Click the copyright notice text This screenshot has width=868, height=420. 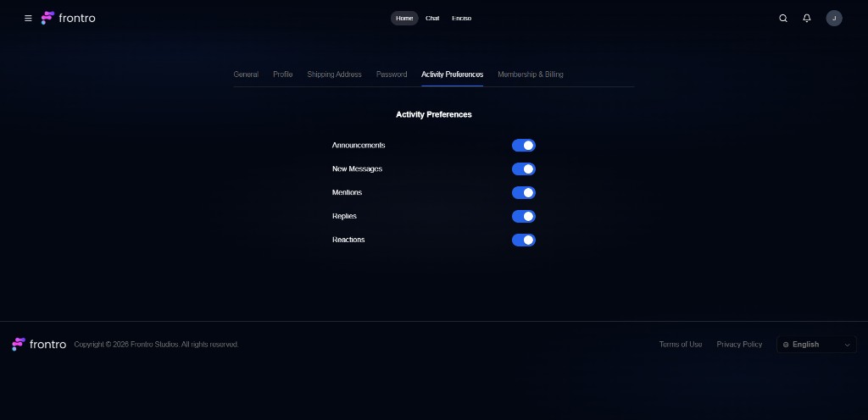coord(156,345)
